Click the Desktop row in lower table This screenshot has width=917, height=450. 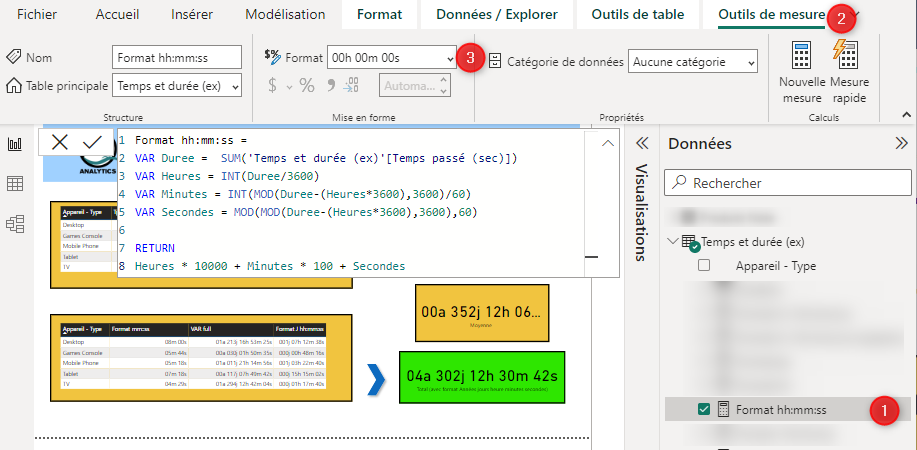[194, 342]
